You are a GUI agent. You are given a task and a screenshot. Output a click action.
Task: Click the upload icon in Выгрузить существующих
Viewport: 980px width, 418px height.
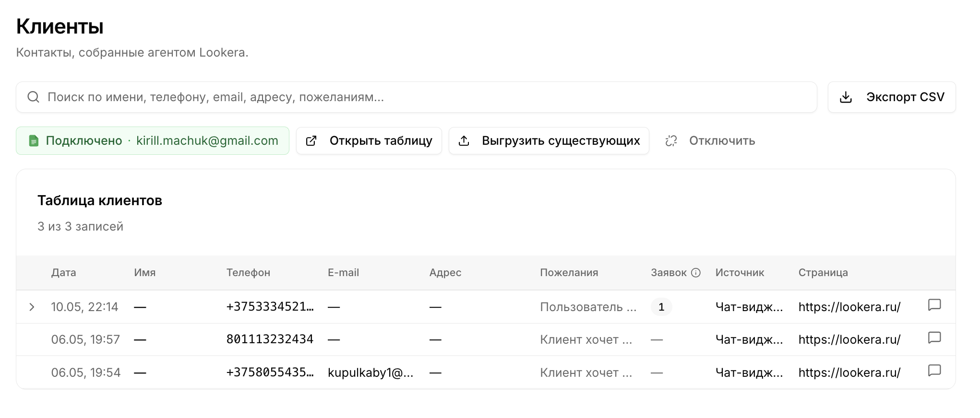(464, 141)
